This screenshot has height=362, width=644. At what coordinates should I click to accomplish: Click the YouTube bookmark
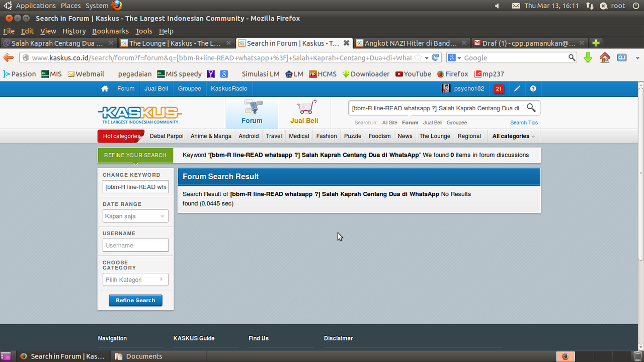(x=413, y=74)
